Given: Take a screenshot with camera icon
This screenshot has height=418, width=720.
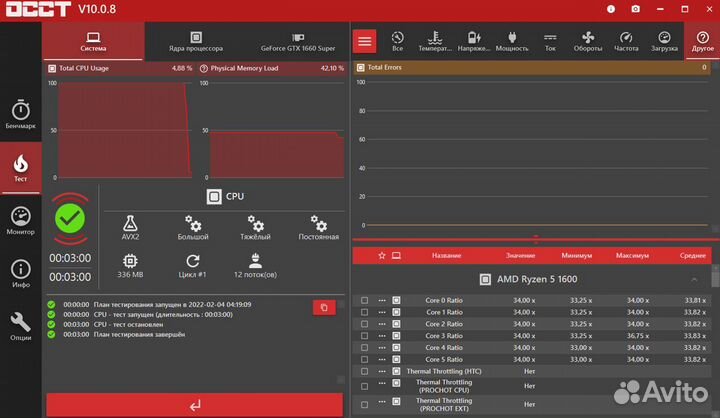Looking at the screenshot, I should point(636,9).
